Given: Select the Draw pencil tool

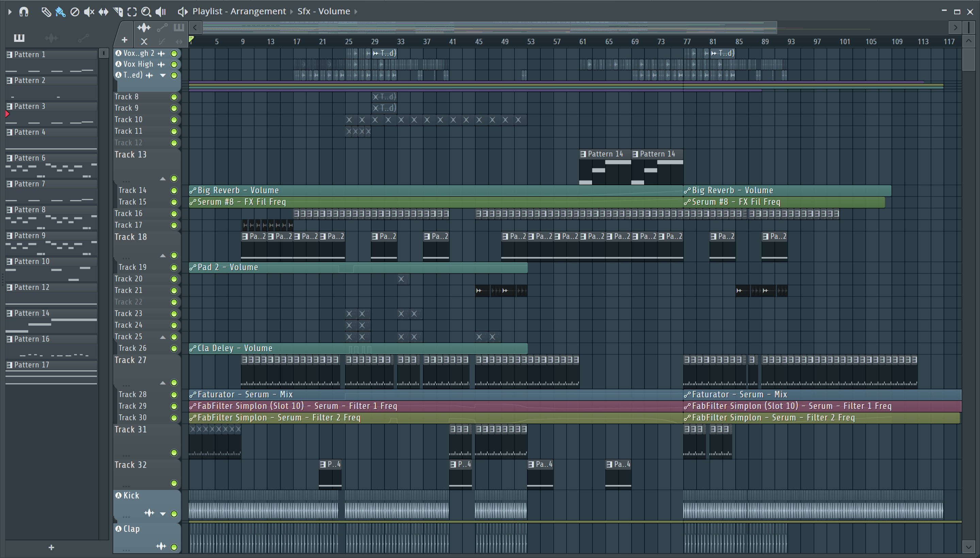Looking at the screenshot, I should click(46, 12).
